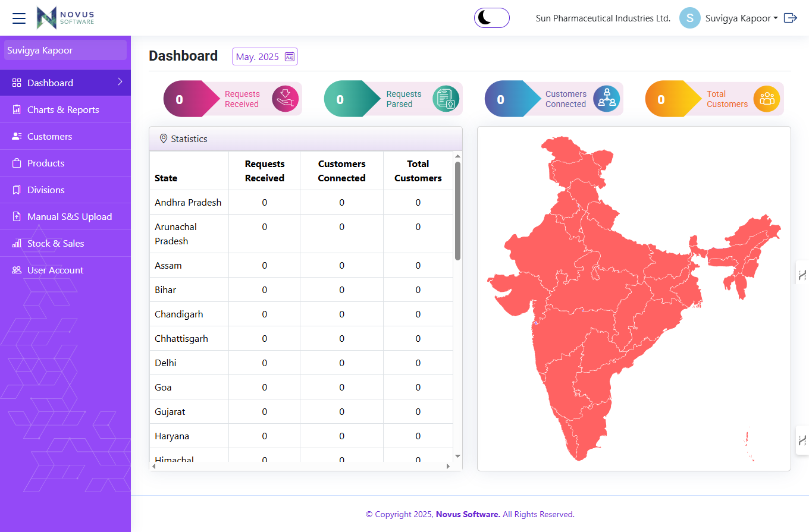The width and height of the screenshot is (809, 532).
Task: Click the S user avatar circle
Action: point(689,18)
